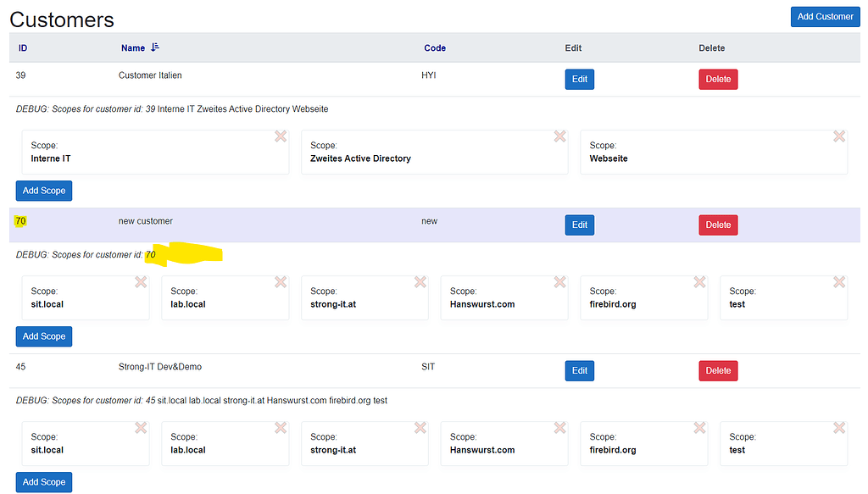Delete the Strong-IT Dev&Demo customer

pyautogui.click(x=718, y=371)
